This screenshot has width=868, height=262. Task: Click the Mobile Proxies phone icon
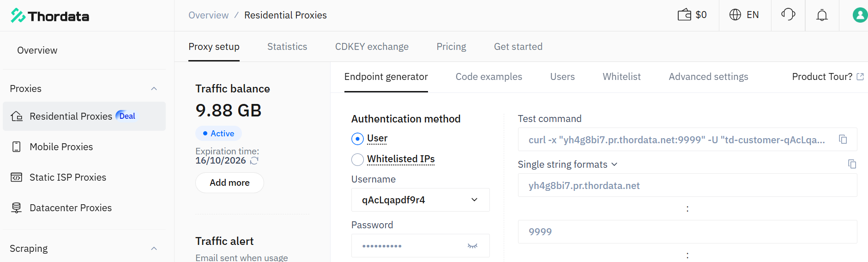[17, 146]
